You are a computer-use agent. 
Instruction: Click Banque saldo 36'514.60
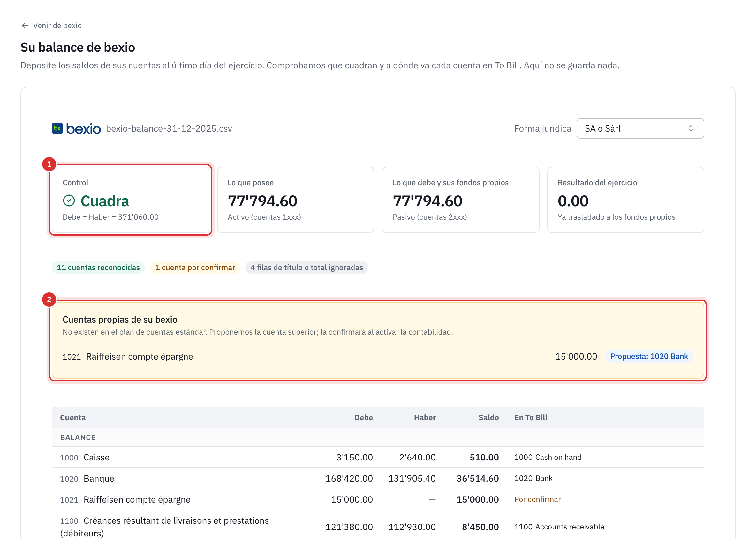[x=478, y=479]
